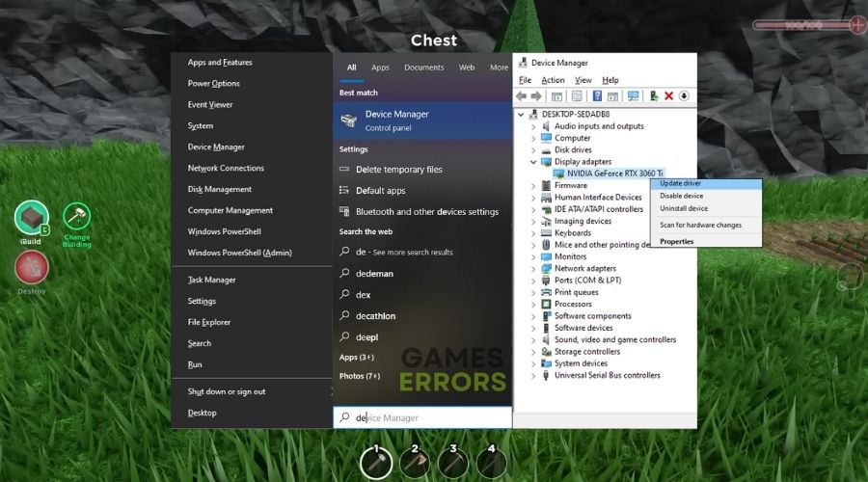Choose Update driver from context menu

(x=706, y=183)
